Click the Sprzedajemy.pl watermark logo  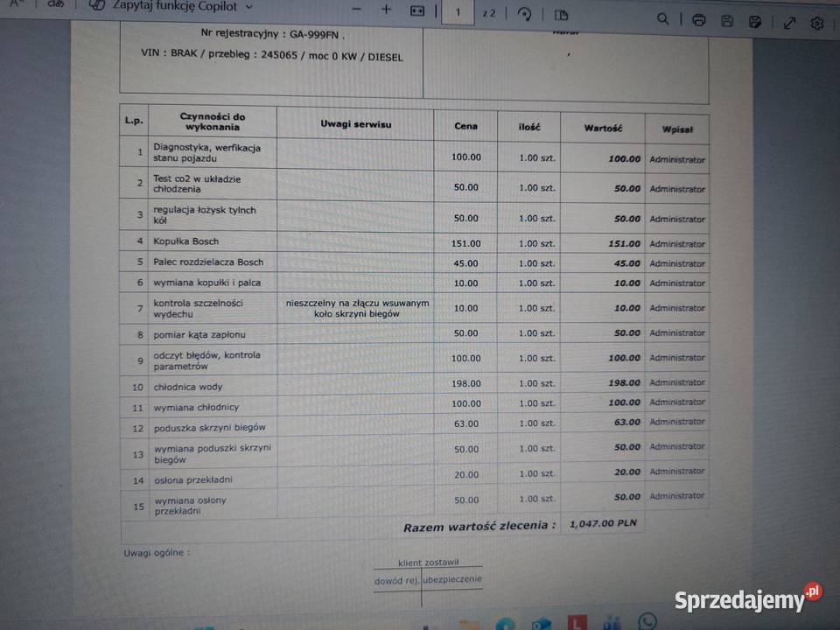tap(748, 598)
